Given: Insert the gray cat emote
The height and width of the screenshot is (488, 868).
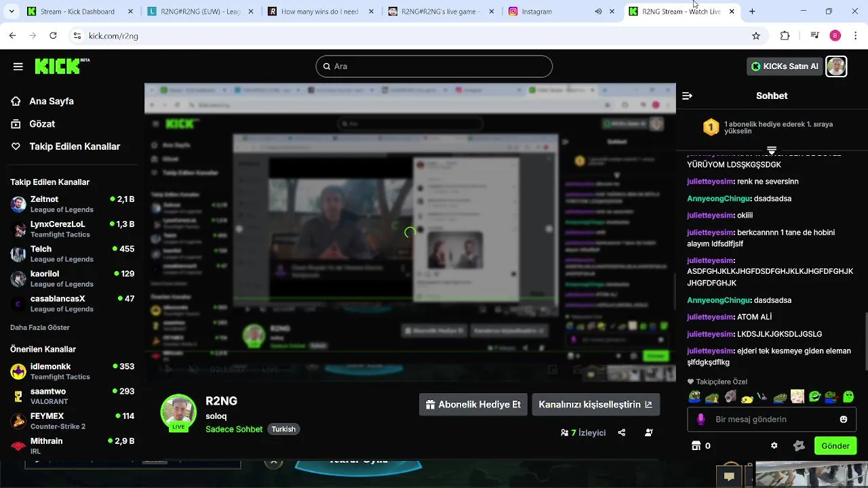Looking at the screenshot, I should point(730,396).
